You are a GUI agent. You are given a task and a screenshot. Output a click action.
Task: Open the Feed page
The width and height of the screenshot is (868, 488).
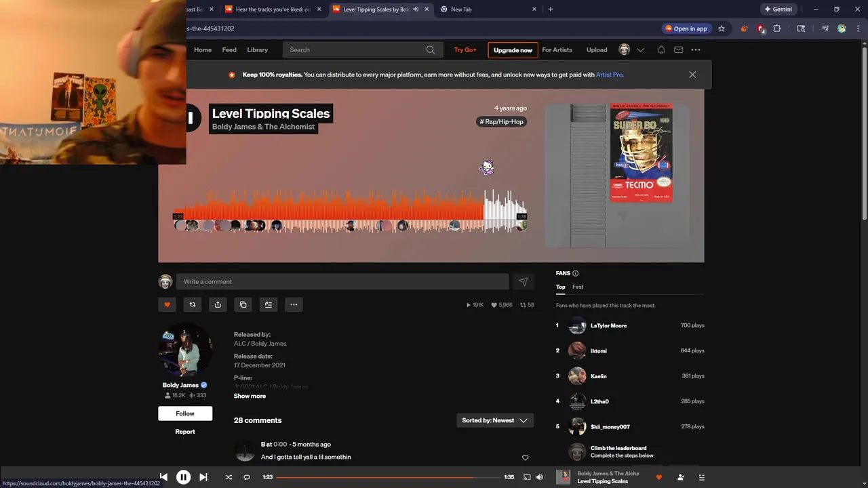coord(229,49)
